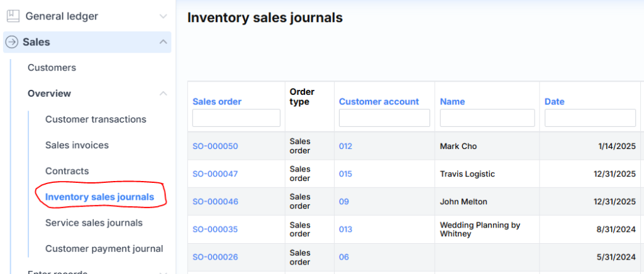The width and height of the screenshot is (644, 274).
Task: Sort by the Sales order column header
Action: tap(217, 102)
